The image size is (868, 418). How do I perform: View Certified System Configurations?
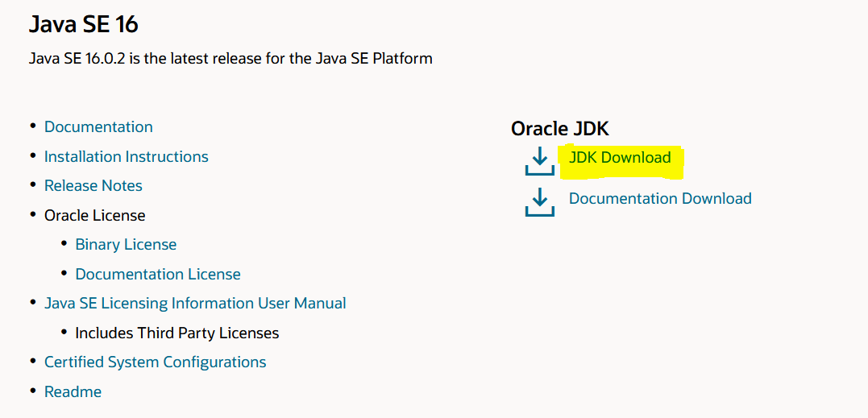(x=155, y=362)
